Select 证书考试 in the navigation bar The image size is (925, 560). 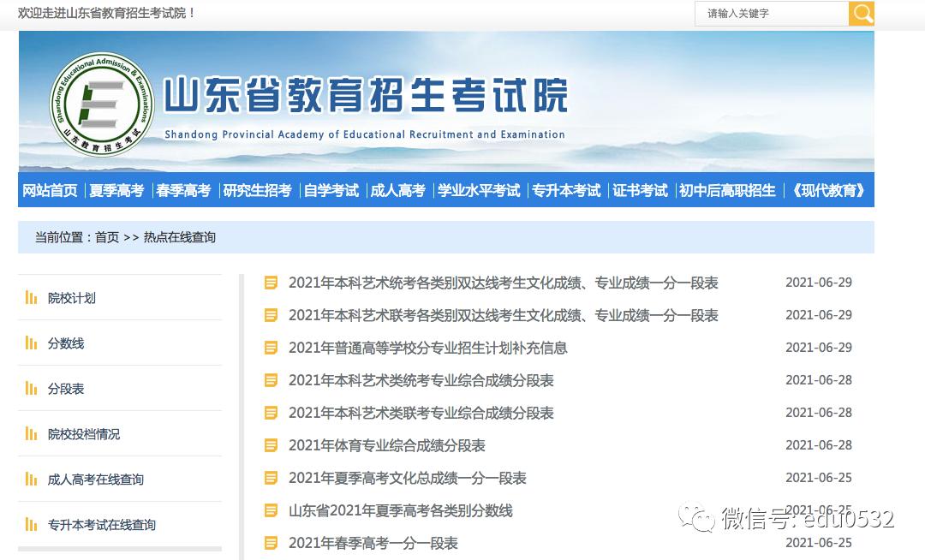point(641,190)
